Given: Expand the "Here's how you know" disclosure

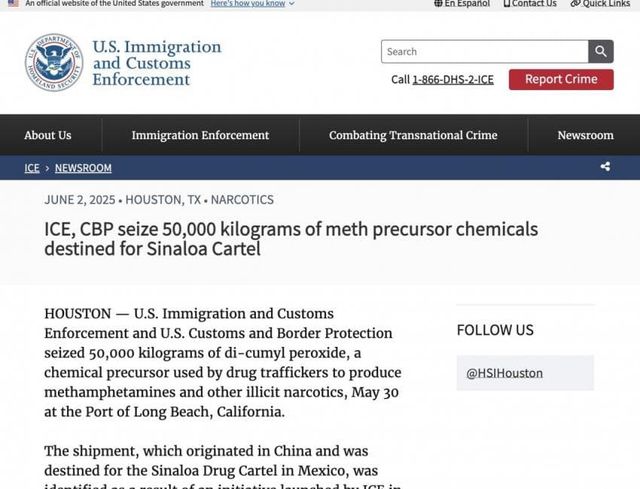Looking at the screenshot, I should 253,4.
